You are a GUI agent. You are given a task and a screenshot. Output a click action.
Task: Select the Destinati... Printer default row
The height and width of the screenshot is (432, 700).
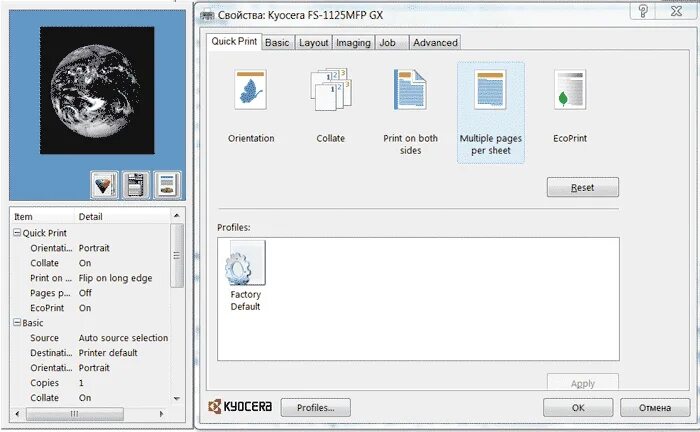(91, 353)
